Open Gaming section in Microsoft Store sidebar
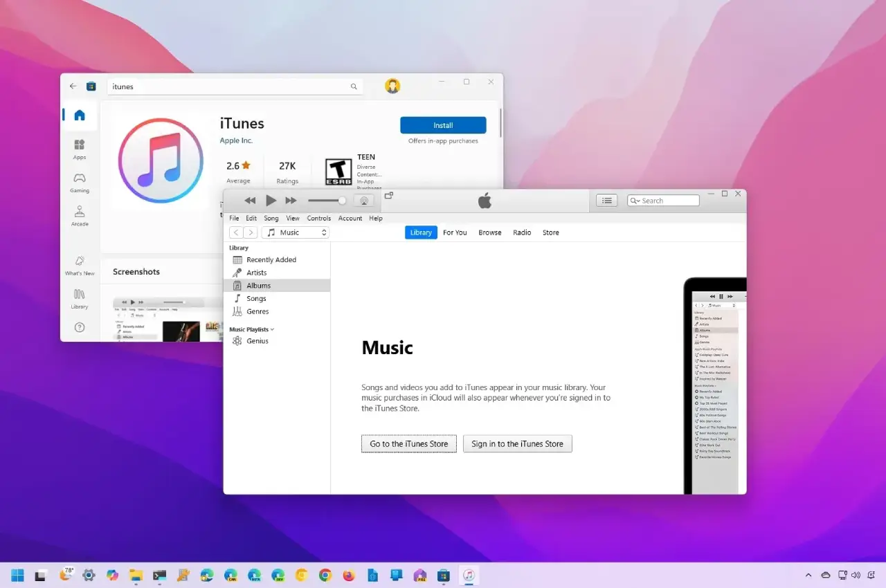 point(80,183)
